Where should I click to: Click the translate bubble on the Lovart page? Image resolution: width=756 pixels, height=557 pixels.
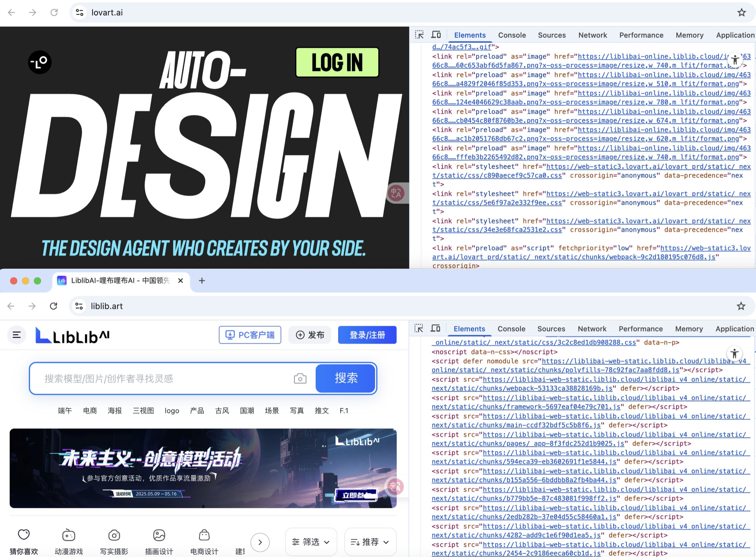coord(396,193)
